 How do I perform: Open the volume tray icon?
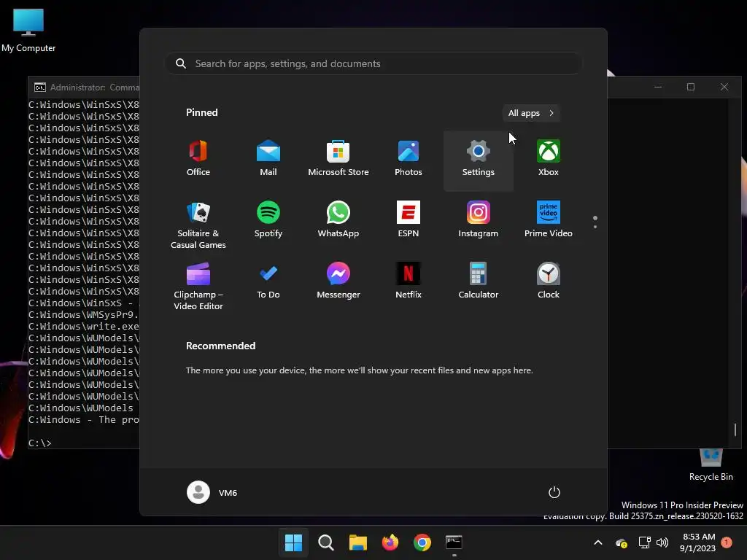(662, 542)
